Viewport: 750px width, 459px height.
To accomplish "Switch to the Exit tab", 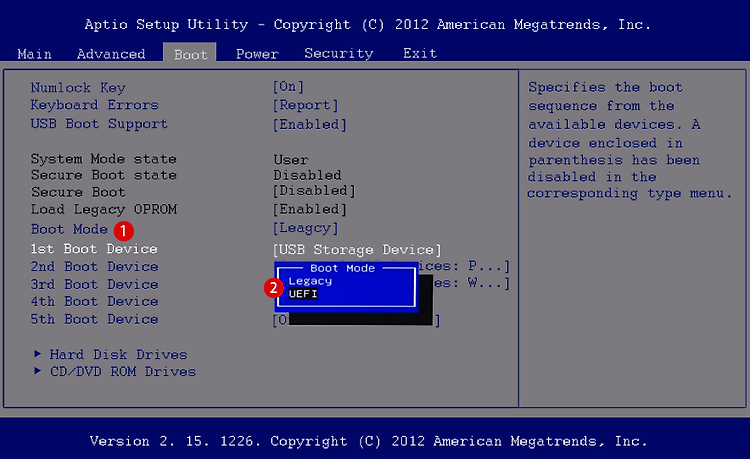I will click(419, 53).
